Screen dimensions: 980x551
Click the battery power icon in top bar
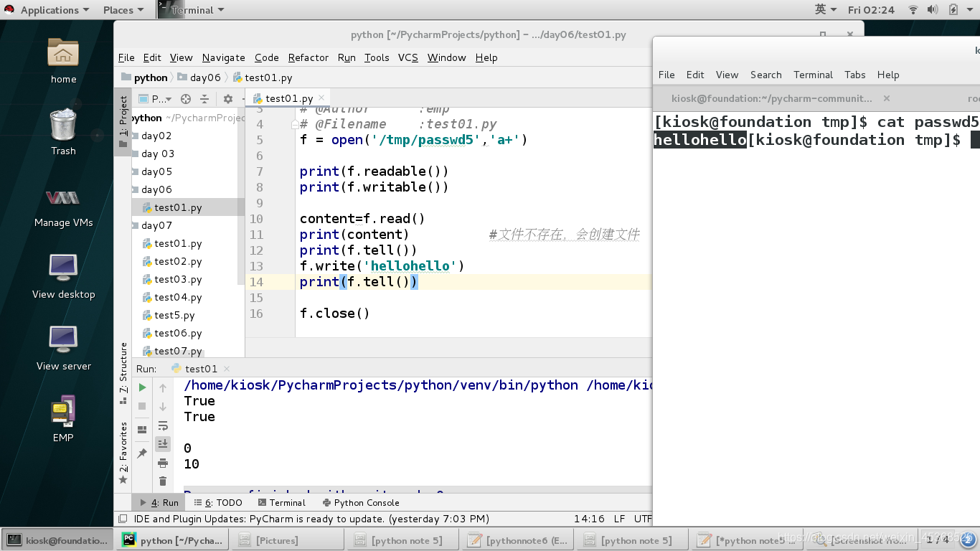tap(953, 9)
